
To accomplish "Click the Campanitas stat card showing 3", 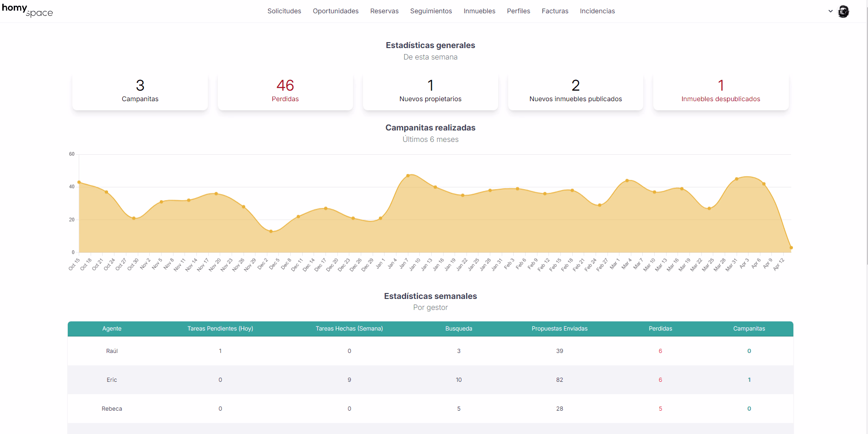I will [140, 91].
